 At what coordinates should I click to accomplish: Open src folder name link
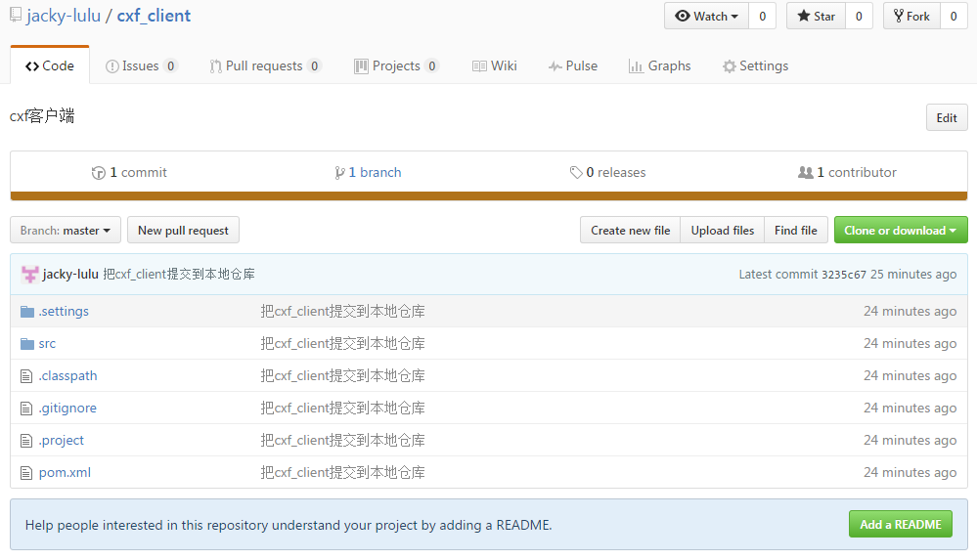47,344
